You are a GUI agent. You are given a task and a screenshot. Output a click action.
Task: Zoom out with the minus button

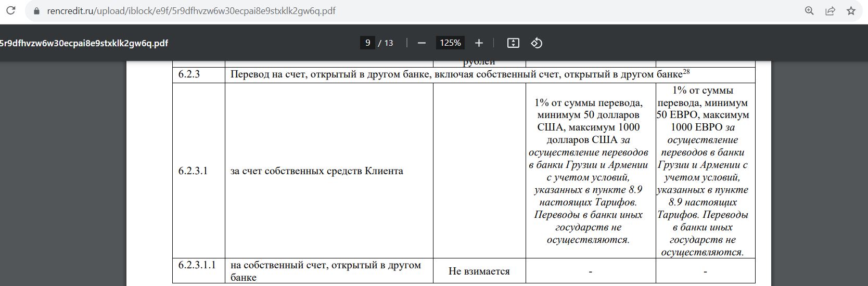[x=422, y=43]
